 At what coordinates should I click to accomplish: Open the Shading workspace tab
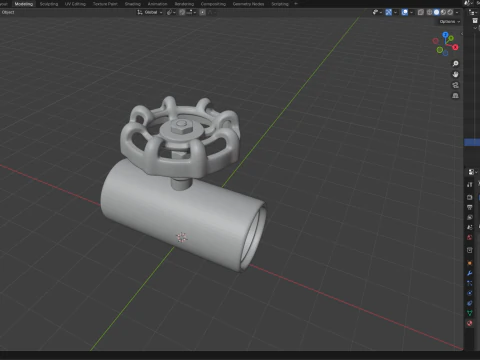tap(133, 4)
